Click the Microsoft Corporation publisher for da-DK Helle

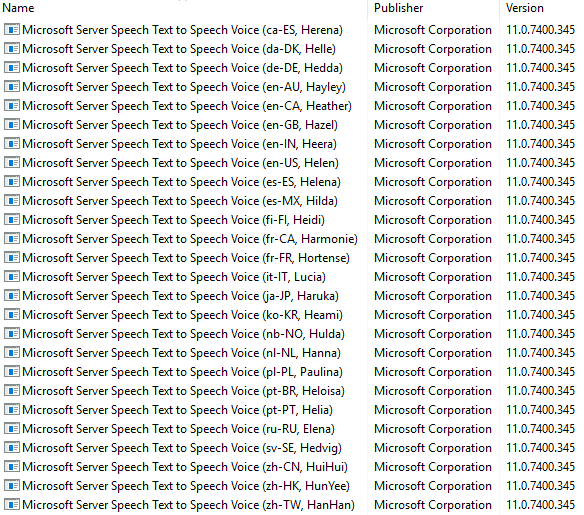point(433,49)
